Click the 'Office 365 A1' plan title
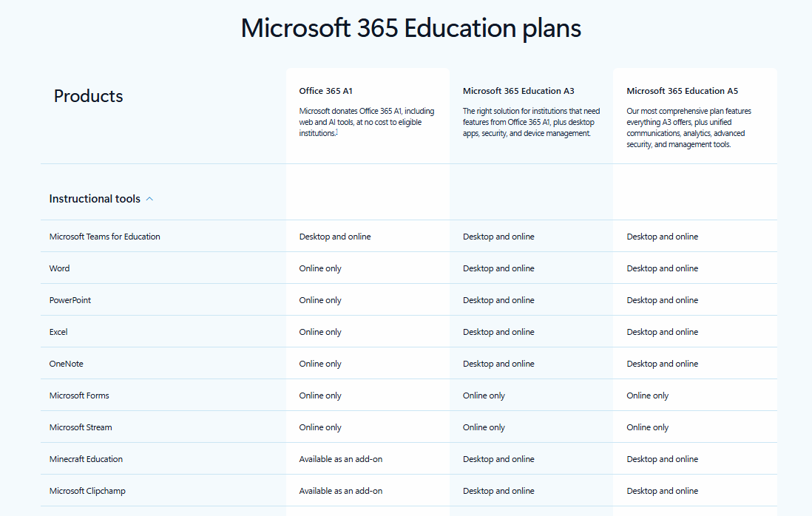Viewport: 812px width, 516px height. [x=325, y=91]
